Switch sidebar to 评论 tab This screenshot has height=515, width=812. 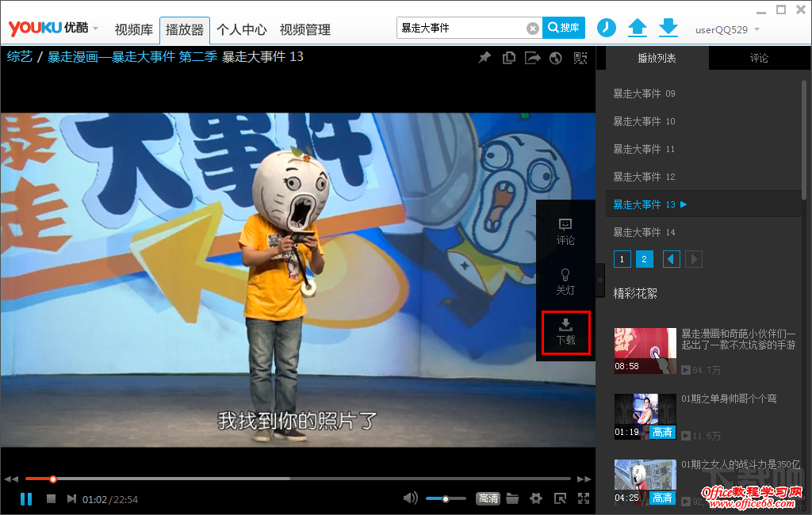click(759, 58)
